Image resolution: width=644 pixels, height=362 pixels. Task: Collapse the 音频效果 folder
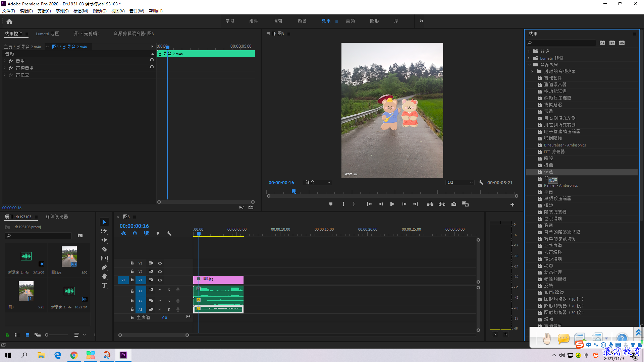click(529, 65)
